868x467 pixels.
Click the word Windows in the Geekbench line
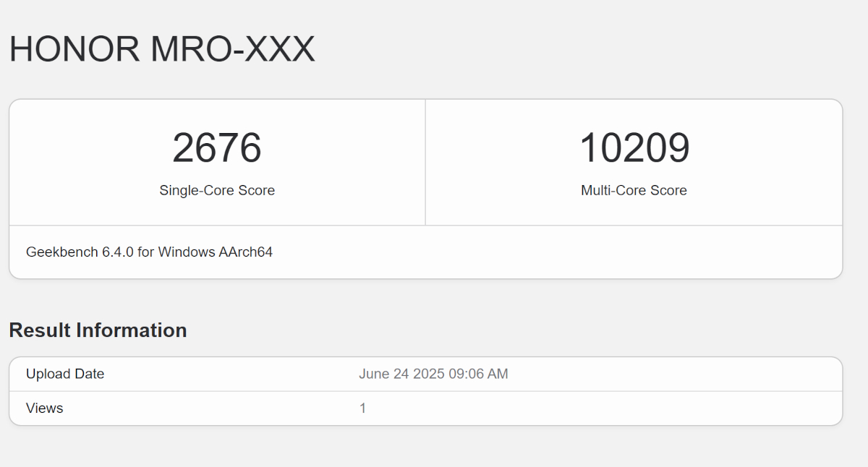pos(187,252)
